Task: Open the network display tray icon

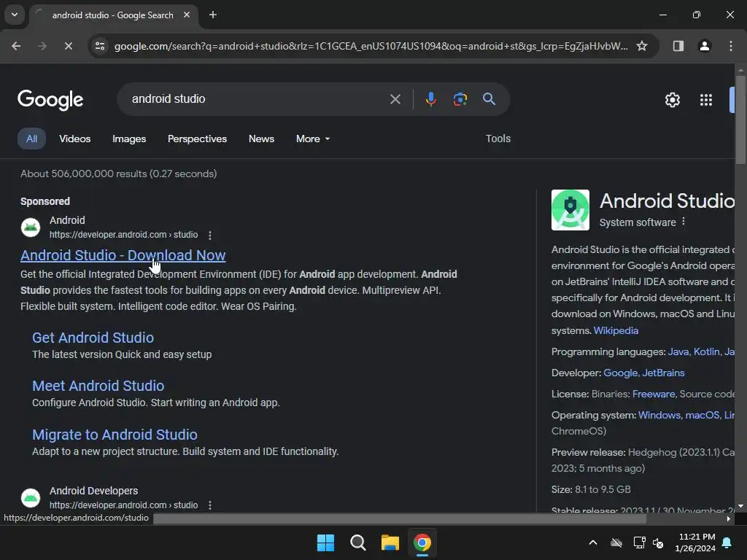Action: click(x=639, y=542)
